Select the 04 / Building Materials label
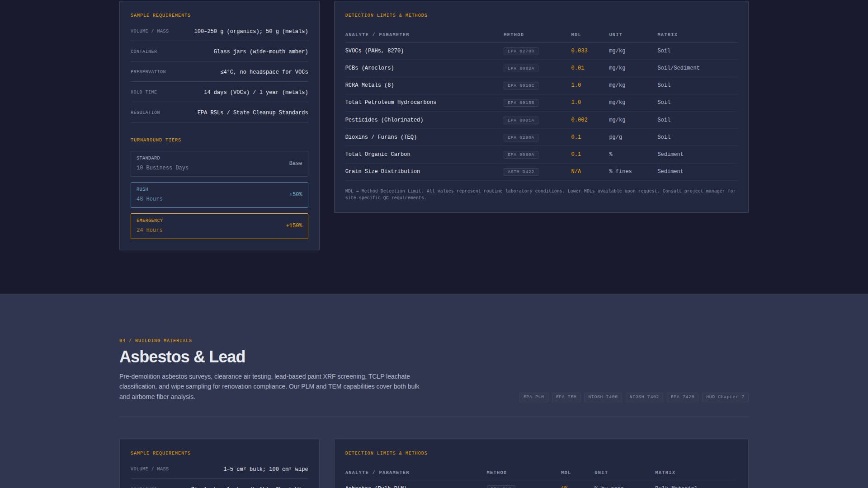 (156, 341)
